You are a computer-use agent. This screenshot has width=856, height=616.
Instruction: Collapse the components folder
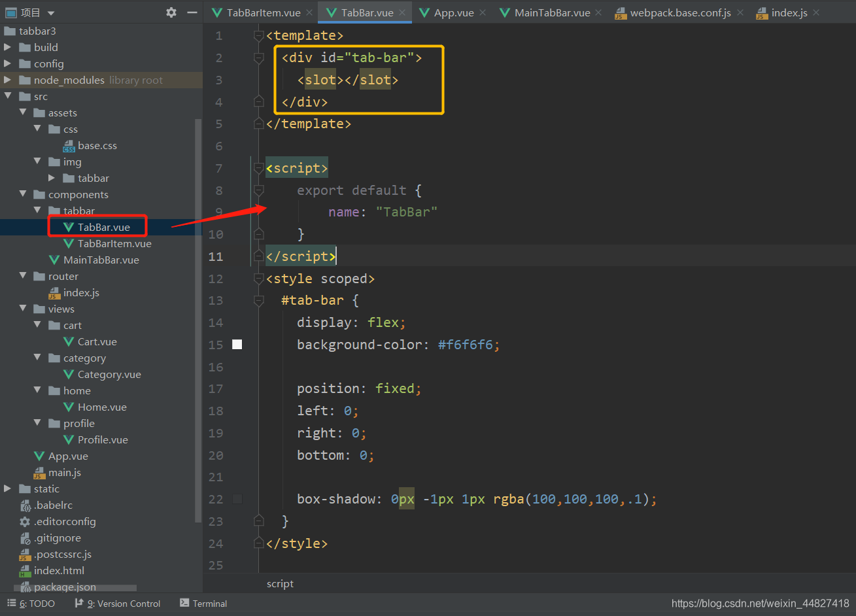pos(23,194)
